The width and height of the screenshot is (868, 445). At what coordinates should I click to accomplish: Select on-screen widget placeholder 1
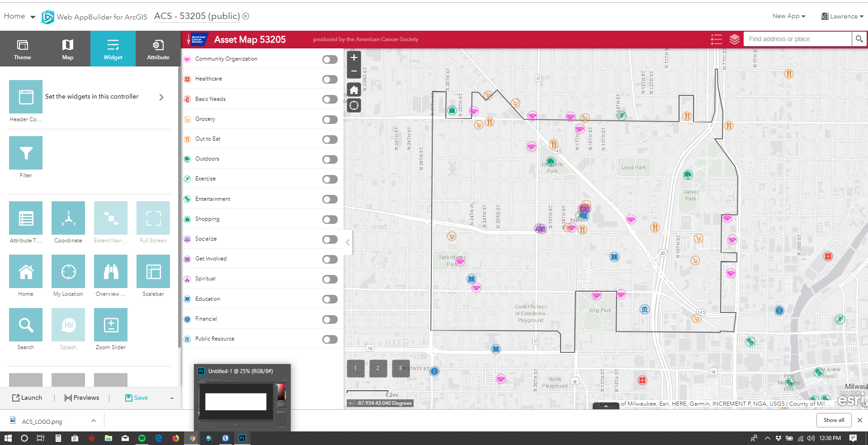point(356,369)
